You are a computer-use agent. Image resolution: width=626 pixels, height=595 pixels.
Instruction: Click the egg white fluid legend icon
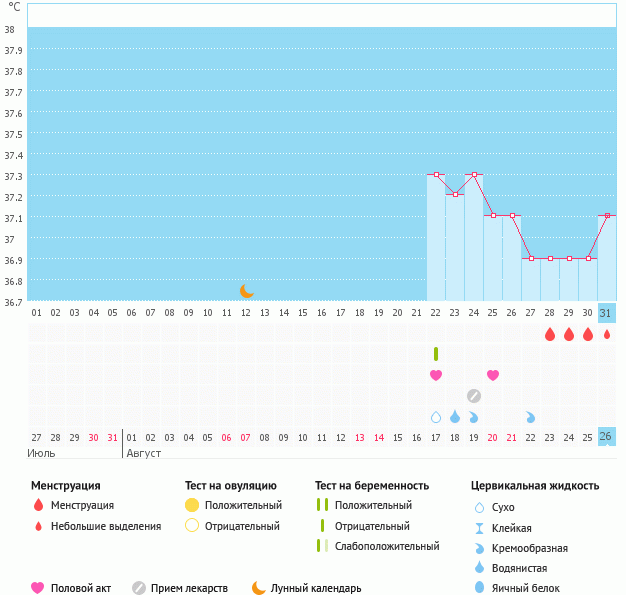point(480,588)
